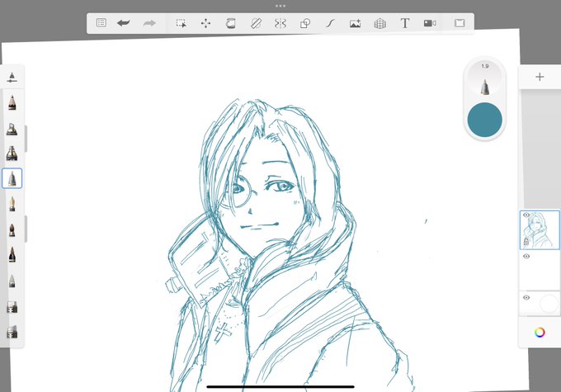This screenshot has width=561, height=392.
Task: Select the bottom flat chisel brush
Action: [12, 332]
